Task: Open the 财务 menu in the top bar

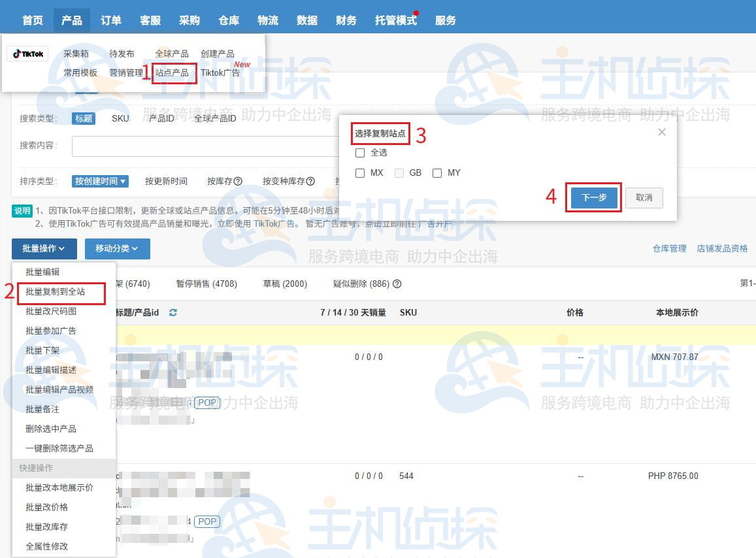Action: (346, 20)
